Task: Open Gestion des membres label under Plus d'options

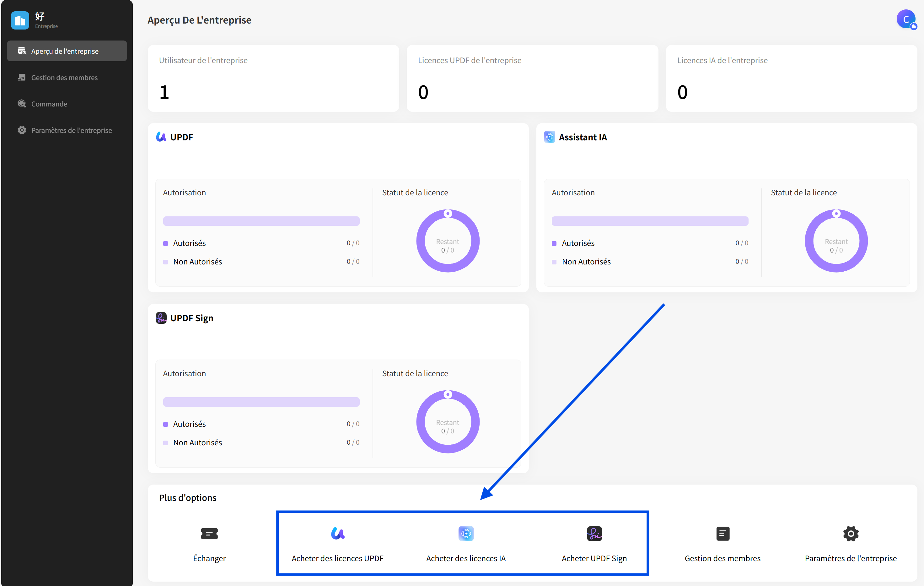Action: tap(723, 558)
